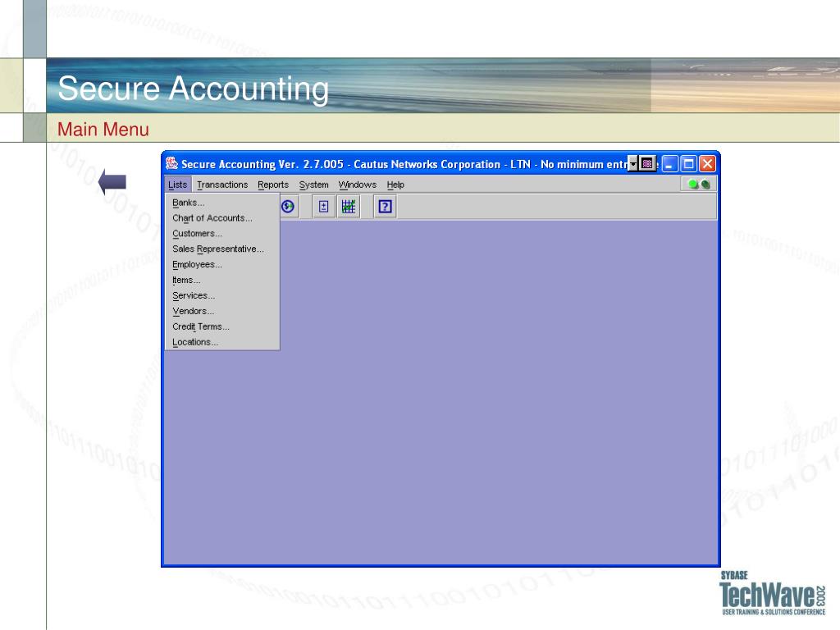This screenshot has height=630, width=840.
Task: Open the System menu
Action: click(x=314, y=185)
